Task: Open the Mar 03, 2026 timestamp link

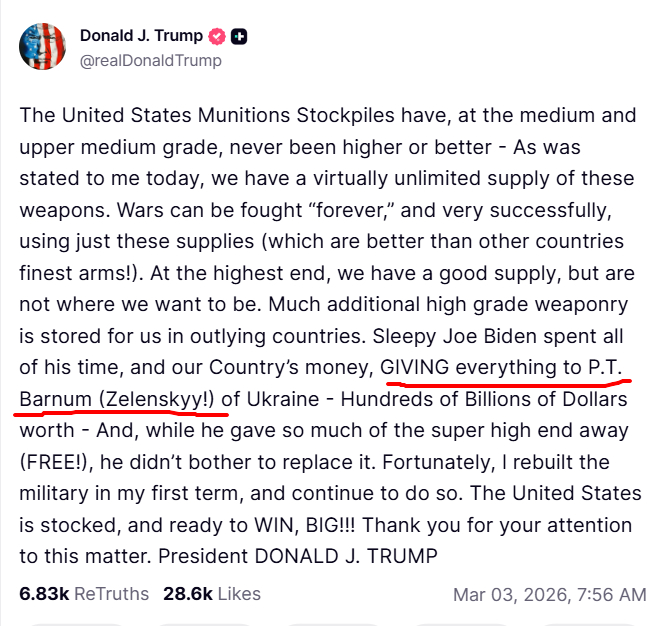Action: [x=549, y=594]
